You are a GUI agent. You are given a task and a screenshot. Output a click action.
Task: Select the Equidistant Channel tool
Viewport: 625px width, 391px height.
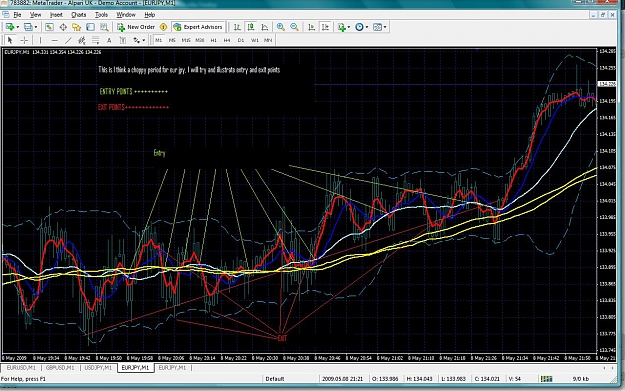pyautogui.click(x=82, y=40)
